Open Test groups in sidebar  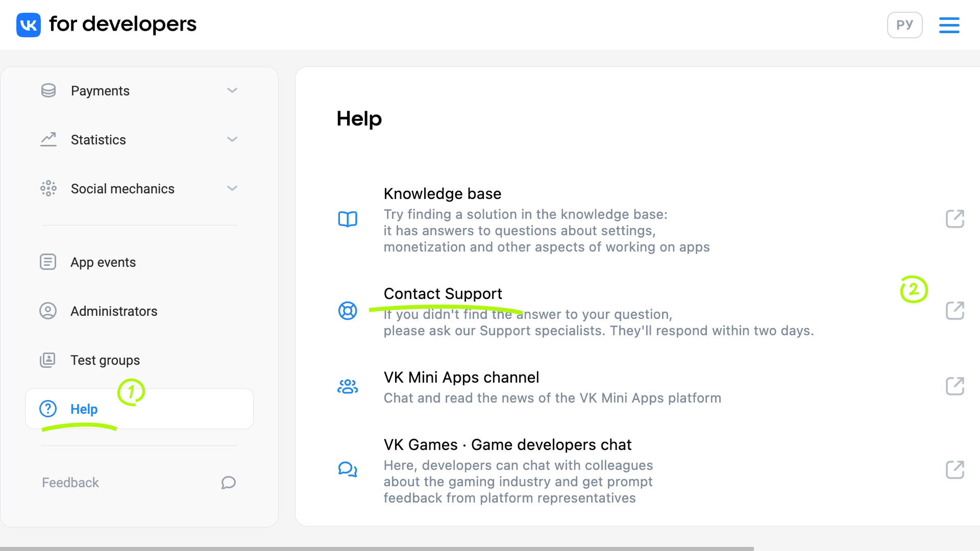(105, 360)
